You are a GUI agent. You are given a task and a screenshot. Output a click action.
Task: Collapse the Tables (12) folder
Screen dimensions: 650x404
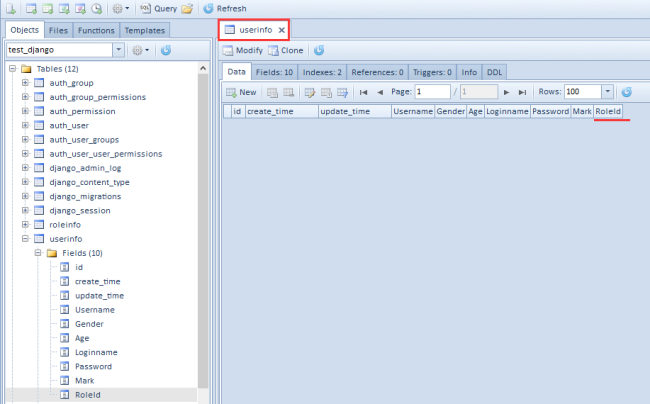tap(13, 68)
